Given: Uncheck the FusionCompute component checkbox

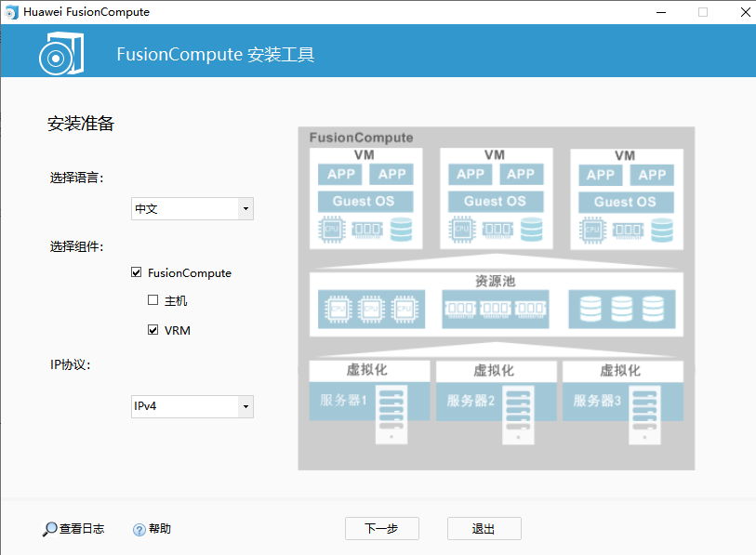Looking at the screenshot, I should (136, 272).
